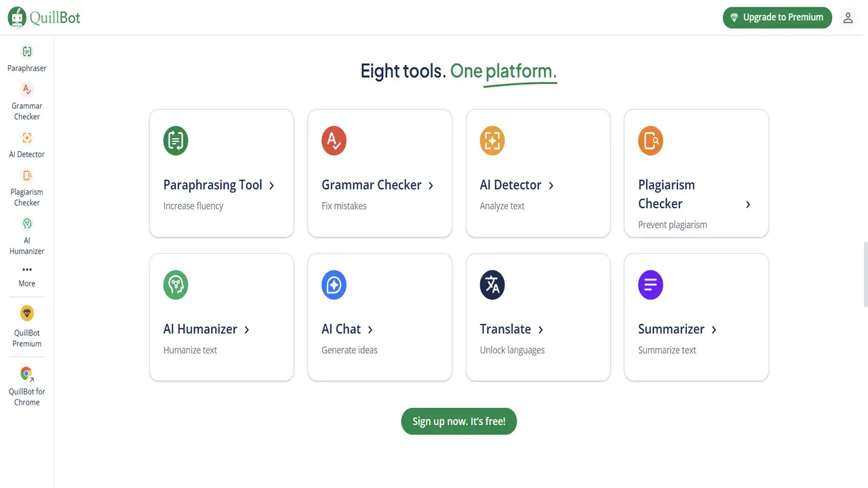Select the Paraphraser icon in the sidebar

point(26,51)
